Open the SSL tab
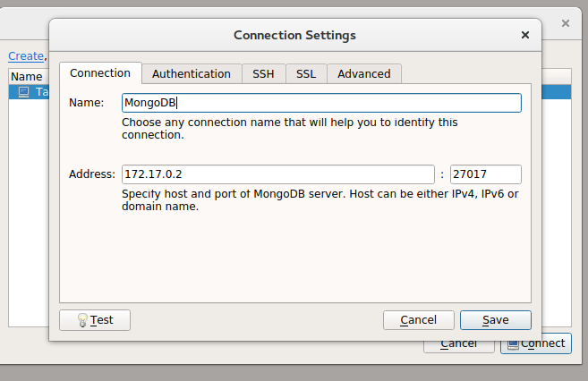Screen dimensions: 588x381 pyautogui.click(x=306, y=74)
